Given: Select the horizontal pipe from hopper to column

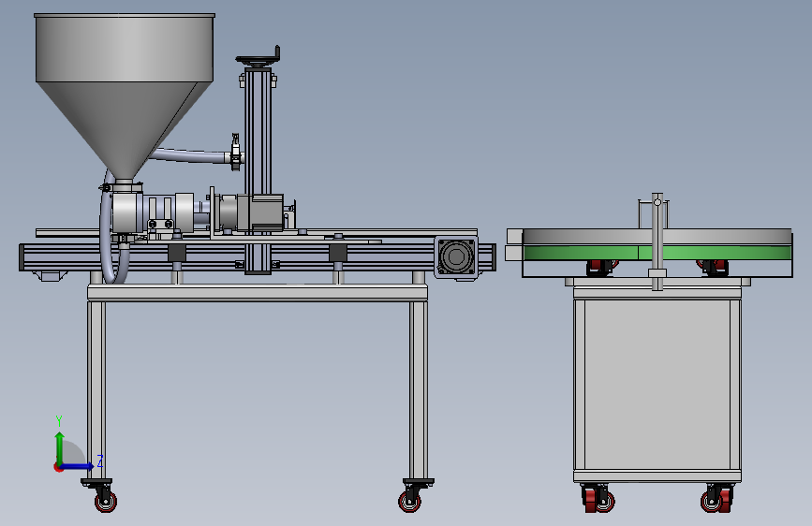Looking at the screenshot, I should pyautogui.click(x=190, y=154).
